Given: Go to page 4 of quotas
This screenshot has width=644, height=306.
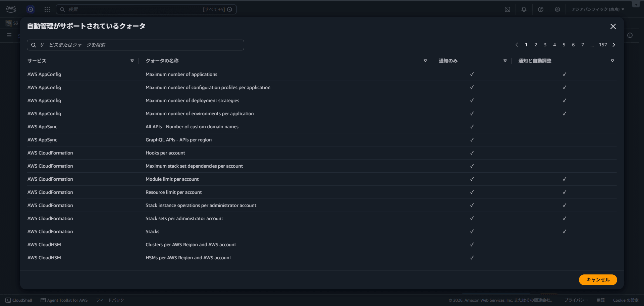Looking at the screenshot, I should pyautogui.click(x=554, y=45).
